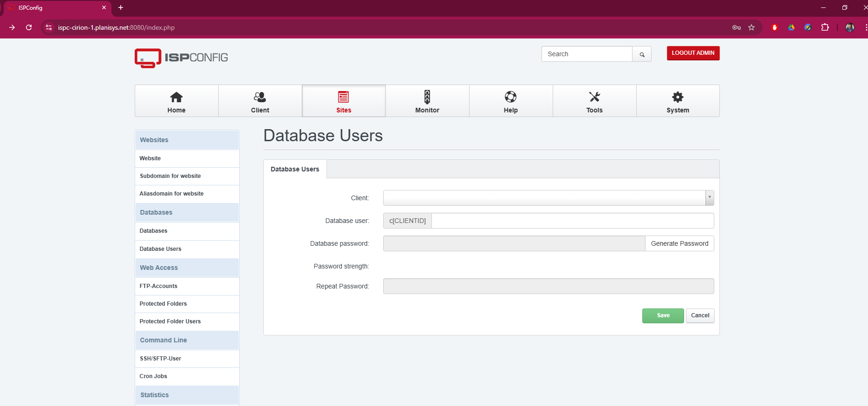
Task: Focus the Repeat Password field
Action: click(x=548, y=286)
